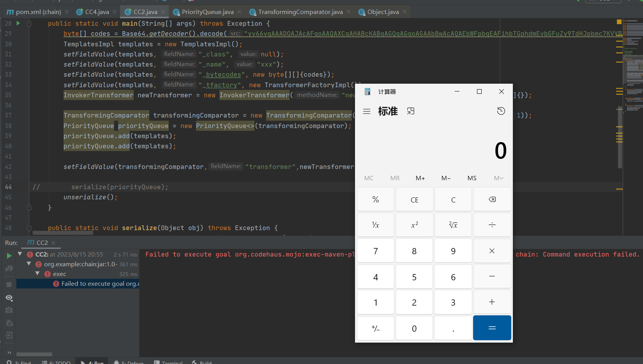This screenshot has width=643, height=364.
Task: Click digit 3 in Calculator
Action: click(453, 302)
